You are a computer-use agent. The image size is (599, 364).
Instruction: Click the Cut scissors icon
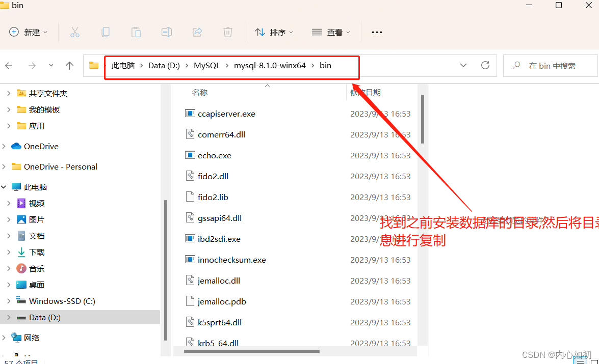[x=75, y=33]
